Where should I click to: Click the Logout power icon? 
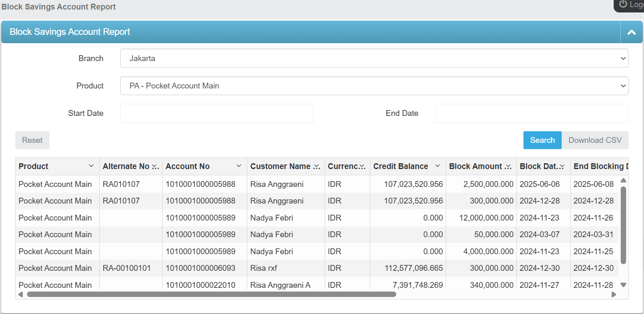pyautogui.click(x=623, y=4)
